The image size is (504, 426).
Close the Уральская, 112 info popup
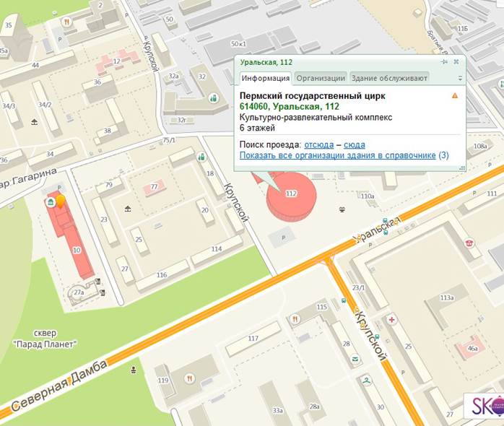click(456, 61)
